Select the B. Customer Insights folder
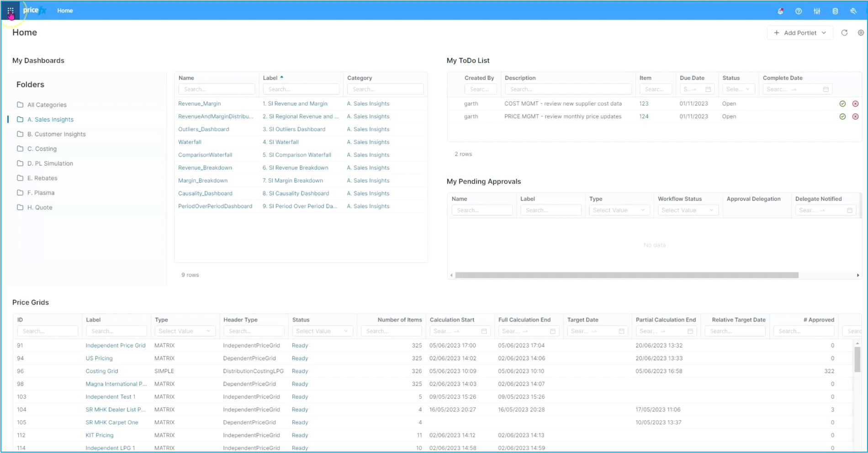 pos(56,134)
